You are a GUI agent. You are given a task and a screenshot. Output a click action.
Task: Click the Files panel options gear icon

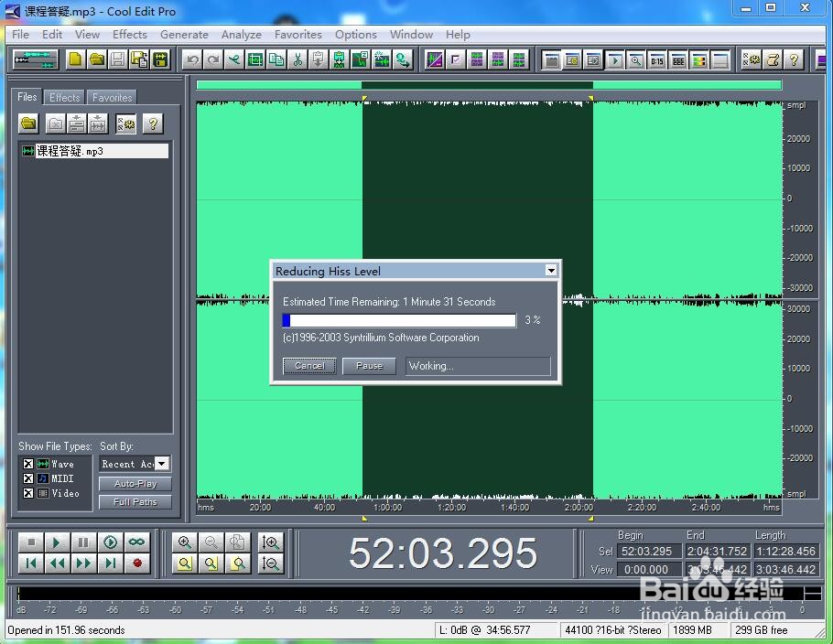pyautogui.click(x=126, y=123)
